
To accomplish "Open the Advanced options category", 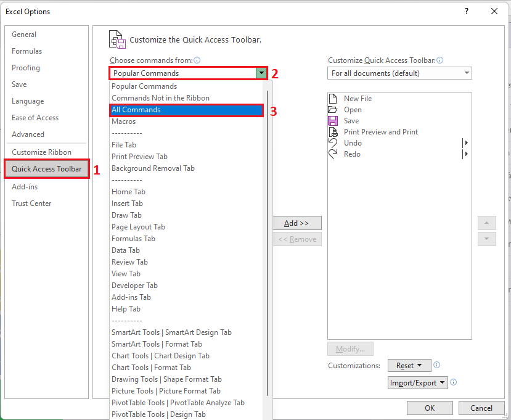I will (x=46, y=134).
